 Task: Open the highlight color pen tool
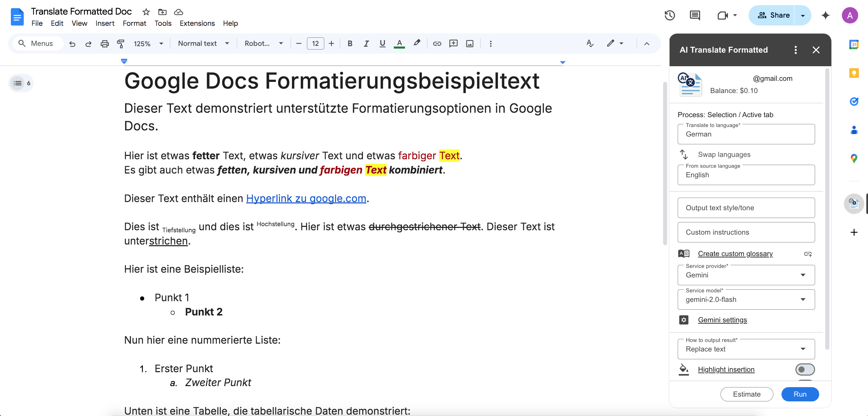pos(417,43)
